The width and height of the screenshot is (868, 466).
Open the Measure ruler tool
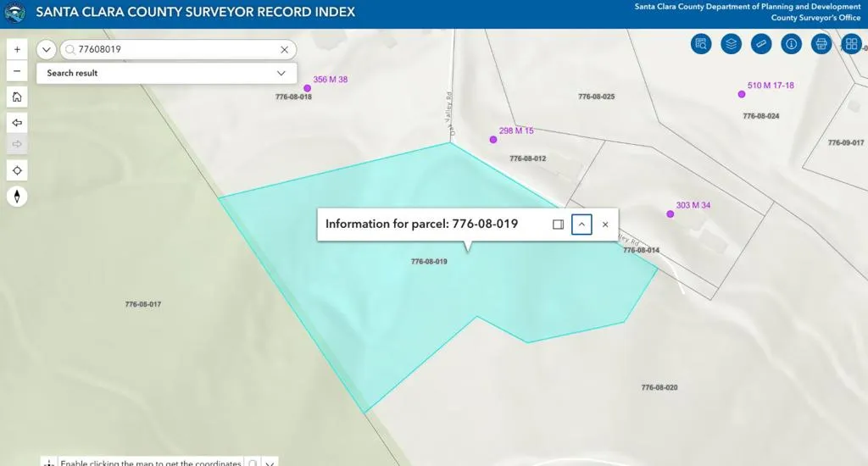[761, 44]
